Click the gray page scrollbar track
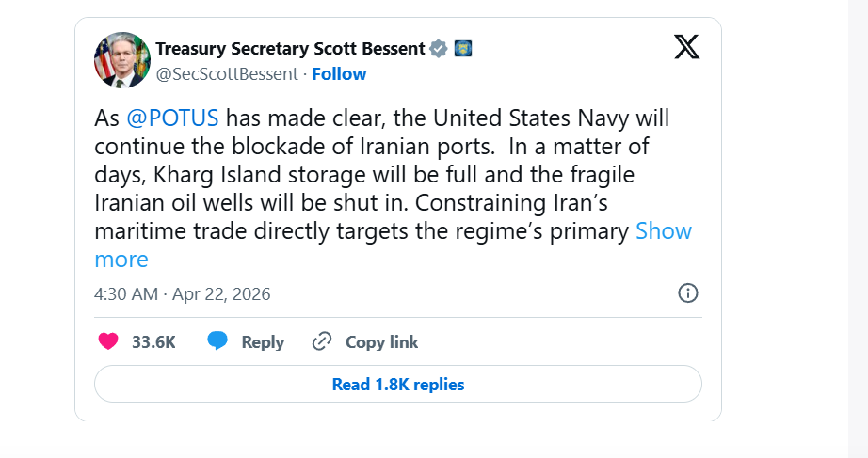The image size is (868, 458). click(x=858, y=226)
